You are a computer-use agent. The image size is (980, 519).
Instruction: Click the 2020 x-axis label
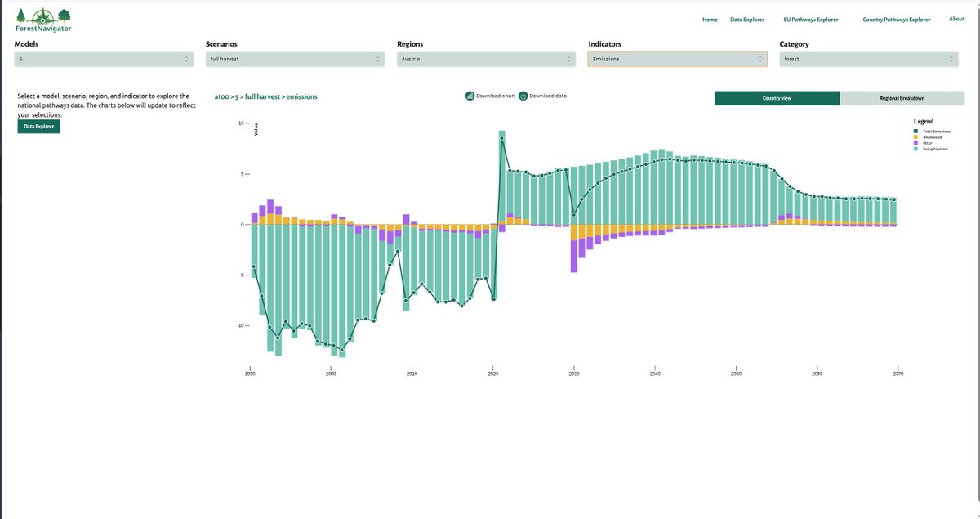tap(493, 374)
